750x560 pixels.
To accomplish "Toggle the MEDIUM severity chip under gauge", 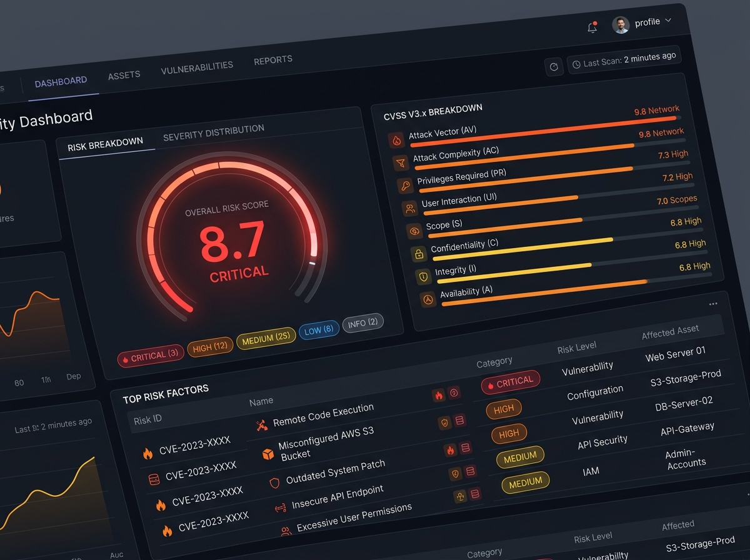I will [266, 339].
